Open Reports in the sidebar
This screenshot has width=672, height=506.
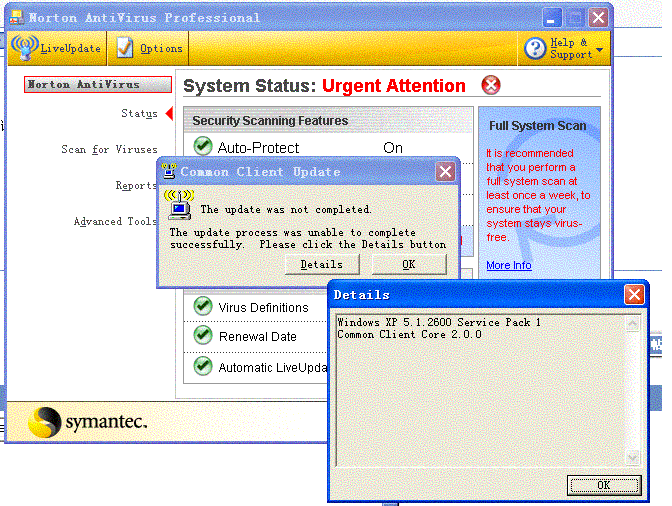click(136, 186)
